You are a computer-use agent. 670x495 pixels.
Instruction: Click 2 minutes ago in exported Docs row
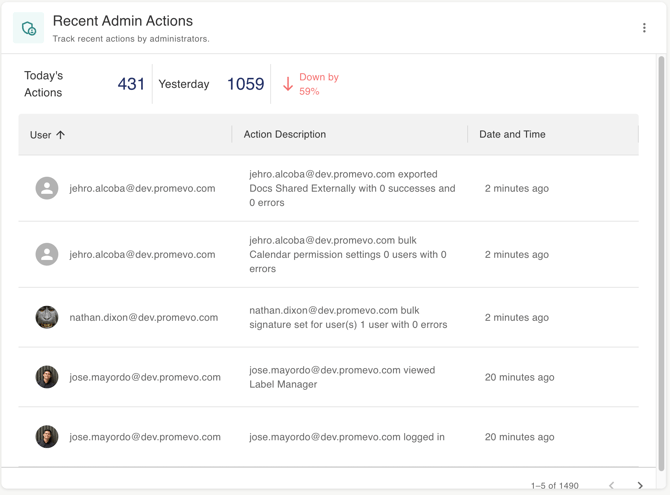(x=517, y=189)
